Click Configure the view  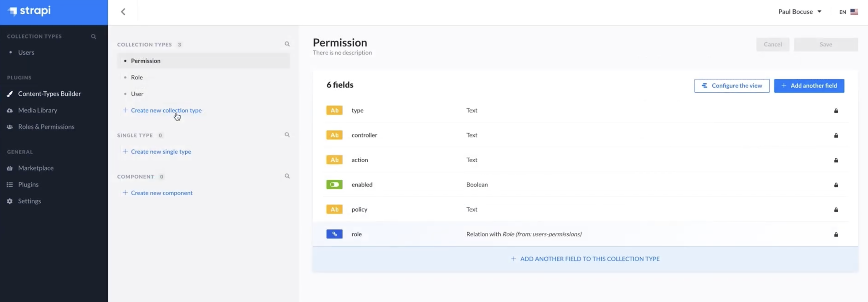click(732, 86)
